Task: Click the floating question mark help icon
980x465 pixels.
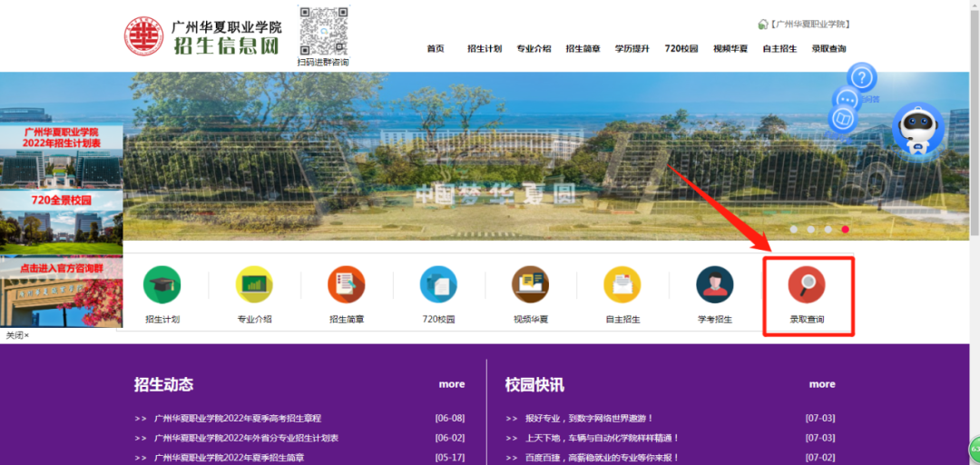Action: 862,77
